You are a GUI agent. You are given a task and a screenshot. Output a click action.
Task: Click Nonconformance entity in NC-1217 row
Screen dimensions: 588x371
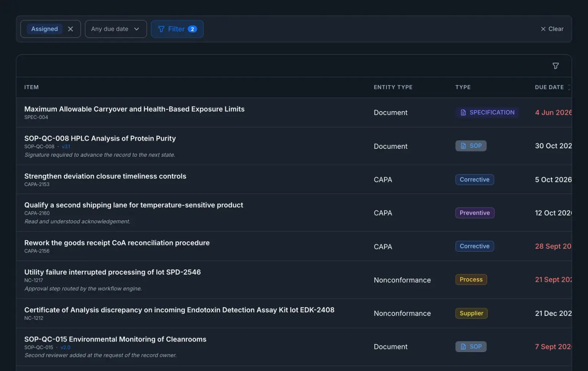click(402, 280)
